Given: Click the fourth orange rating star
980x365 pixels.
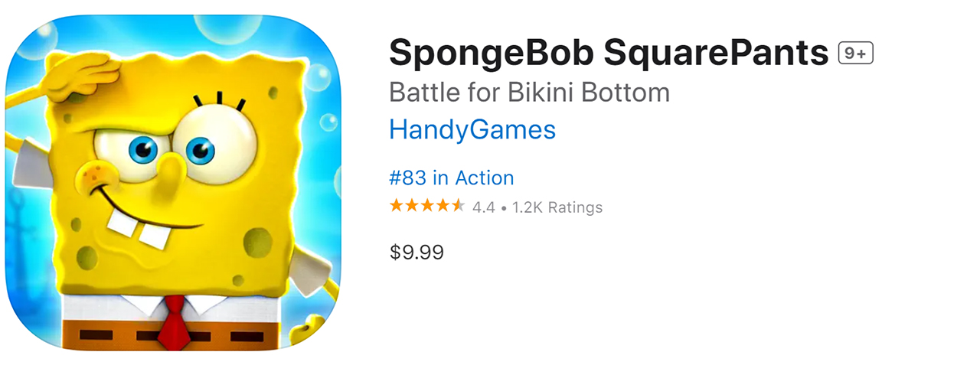Looking at the screenshot, I should click(443, 206).
